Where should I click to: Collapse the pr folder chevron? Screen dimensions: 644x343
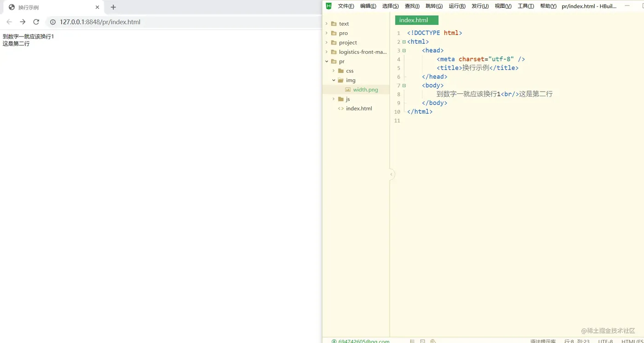coord(327,61)
